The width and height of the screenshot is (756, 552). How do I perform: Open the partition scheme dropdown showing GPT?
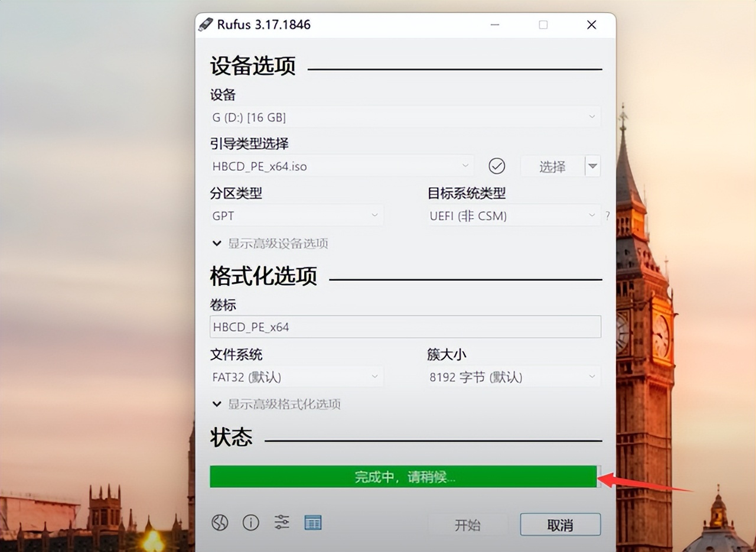click(x=296, y=216)
